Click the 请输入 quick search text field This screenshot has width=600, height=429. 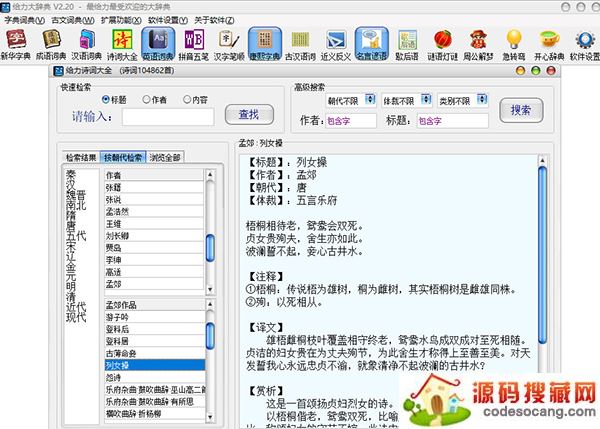tap(167, 117)
